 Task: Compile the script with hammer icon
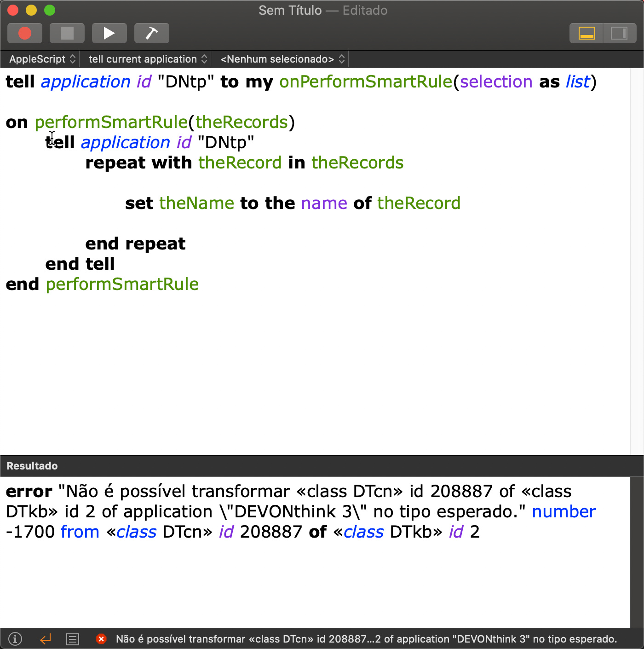151,33
